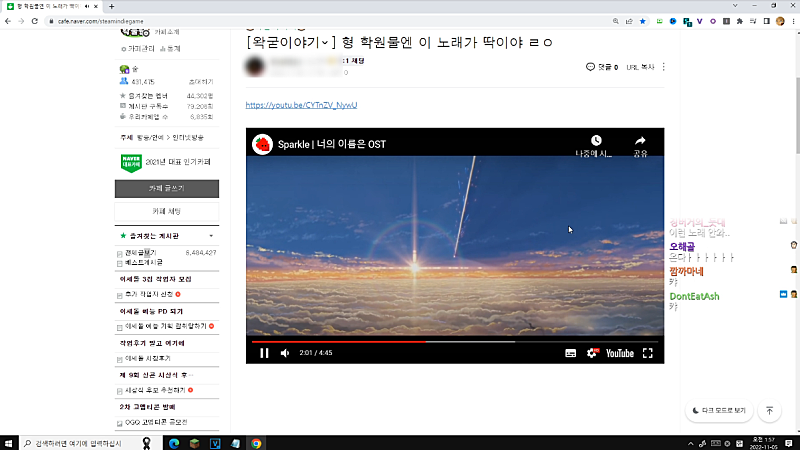Image resolution: width=800 pixels, height=450 pixels.
Task: Click the video share arrow icon
Action: (x=641, y=142)
